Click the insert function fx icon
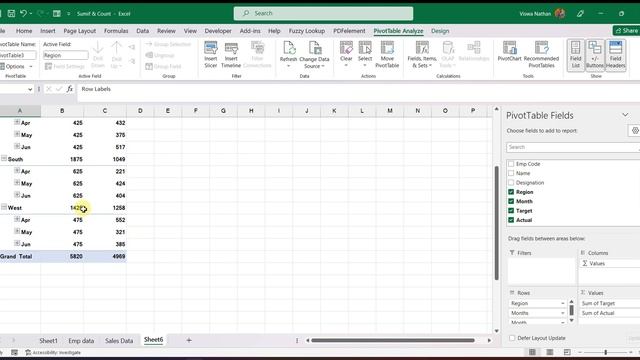The height and width of the screenshot is (360, 640). (70, 89)
